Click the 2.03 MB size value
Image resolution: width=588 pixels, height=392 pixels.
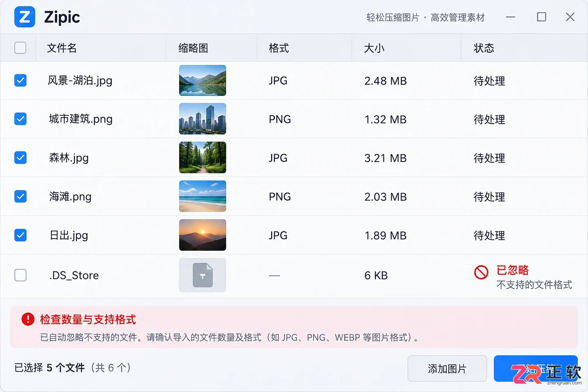pyautogui.click(x=385, y=197)
